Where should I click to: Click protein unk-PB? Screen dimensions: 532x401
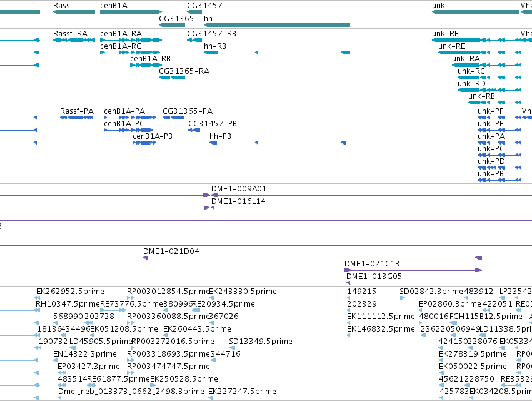[499, 180]
